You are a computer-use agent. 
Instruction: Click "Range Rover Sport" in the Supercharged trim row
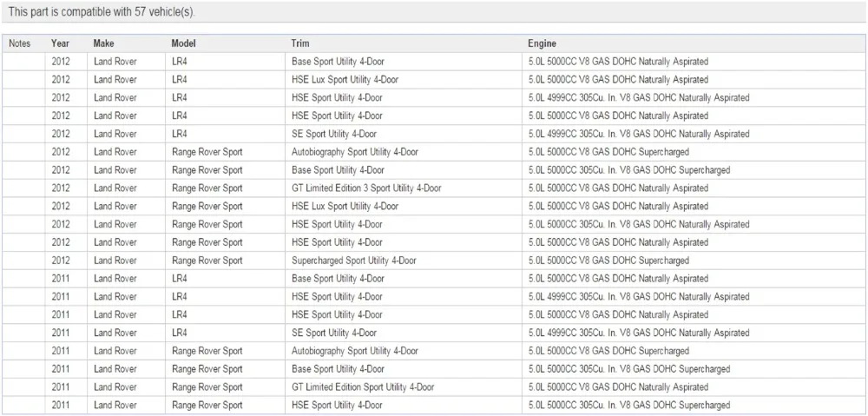(x=207, y=261)
